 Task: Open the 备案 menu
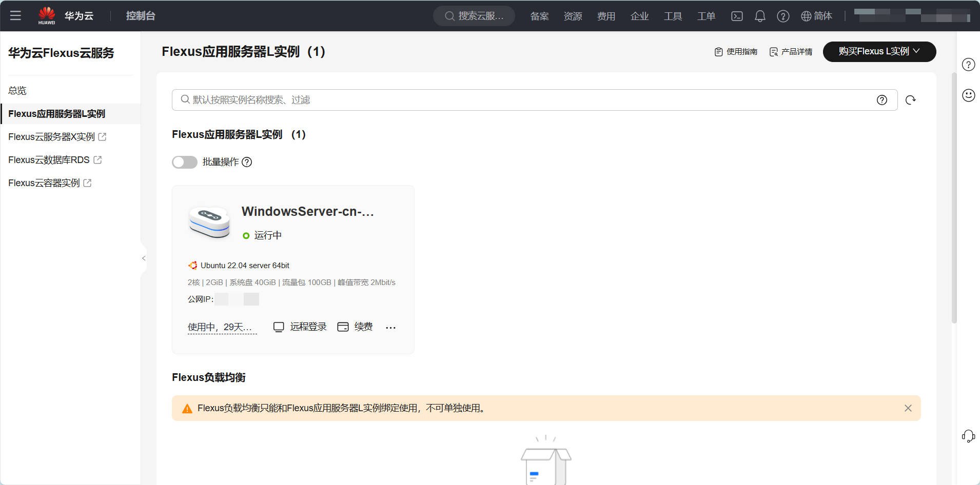coord(539,16)
